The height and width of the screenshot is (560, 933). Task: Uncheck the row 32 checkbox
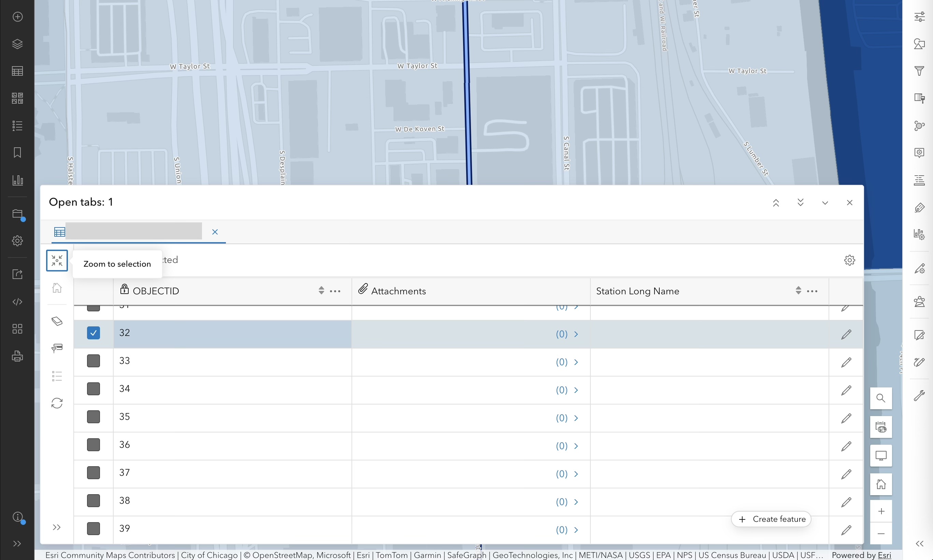93,333
